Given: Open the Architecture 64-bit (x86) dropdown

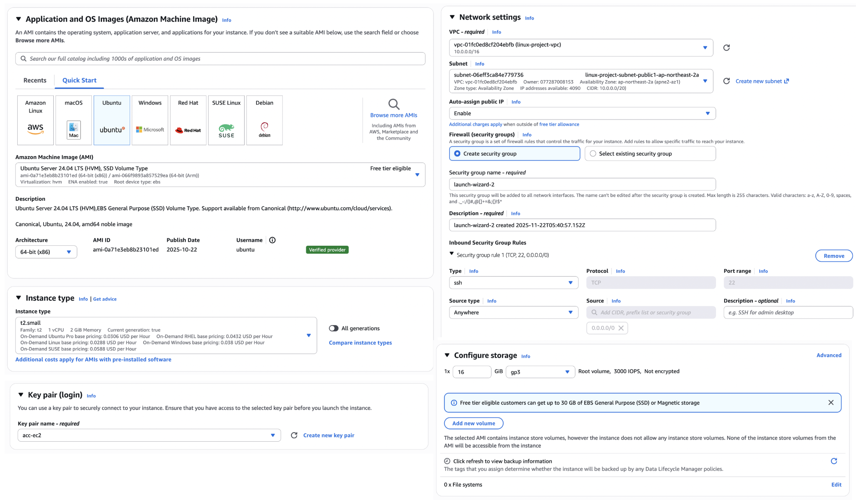Looking at the screenshot, I should click(x=46, y=252).
